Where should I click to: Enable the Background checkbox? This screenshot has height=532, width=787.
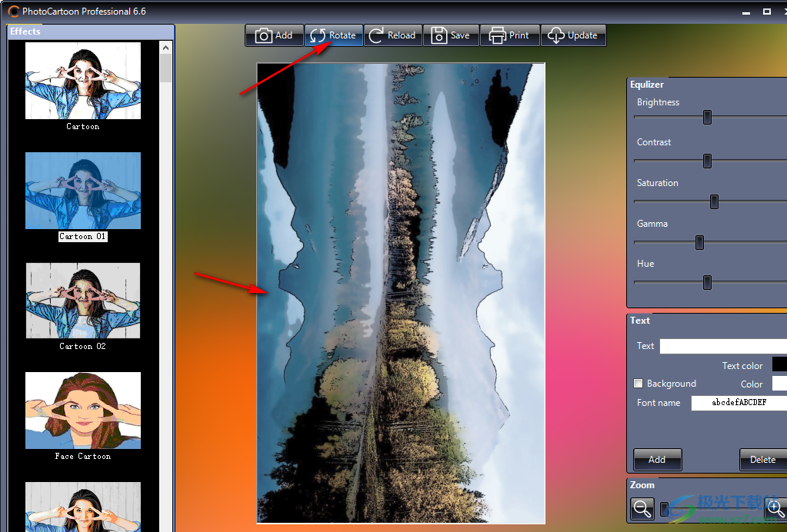(x=638, y=384)
